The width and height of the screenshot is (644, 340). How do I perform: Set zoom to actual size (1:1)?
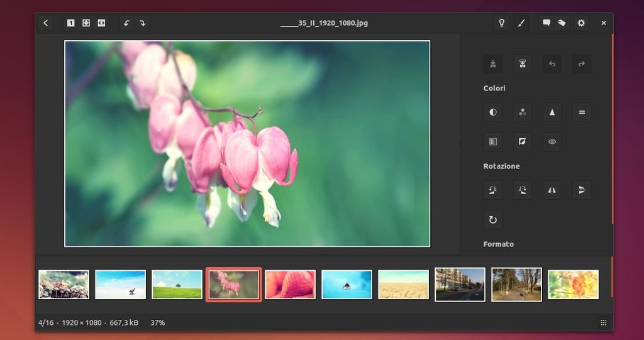[x=70, y=23]
